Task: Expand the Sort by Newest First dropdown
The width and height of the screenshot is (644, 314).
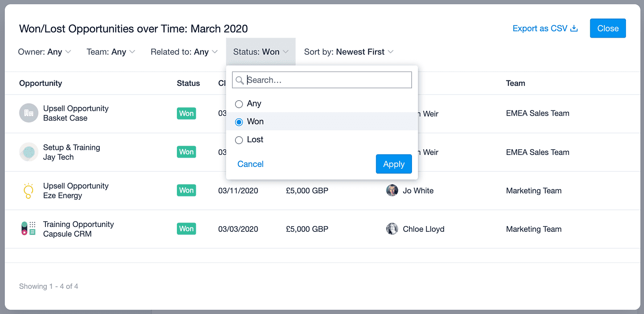Action: (x=349, y=52)
